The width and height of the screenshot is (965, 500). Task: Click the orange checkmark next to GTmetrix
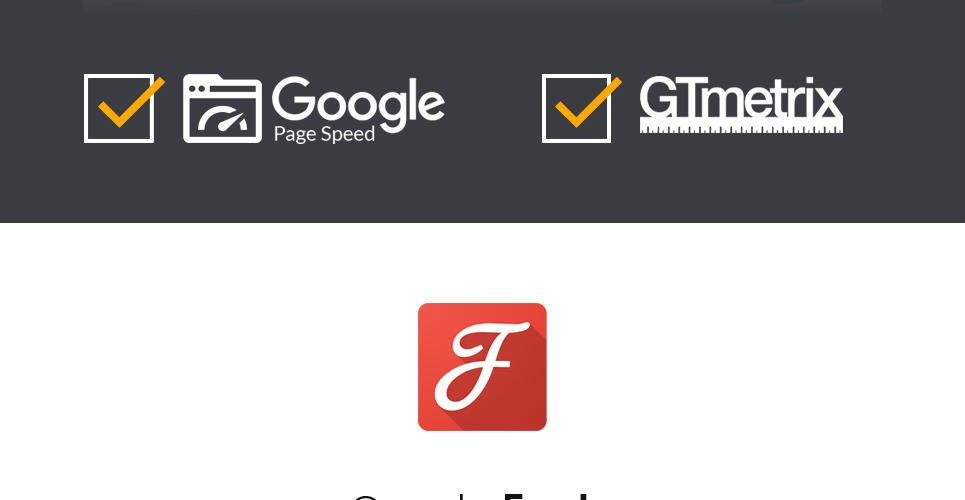click(x=588, y=102)
